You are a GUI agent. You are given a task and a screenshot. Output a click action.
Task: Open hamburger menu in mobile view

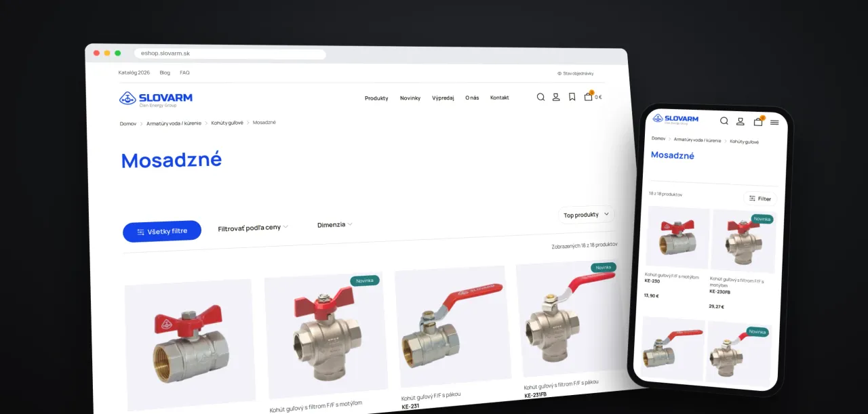[774, 123]
